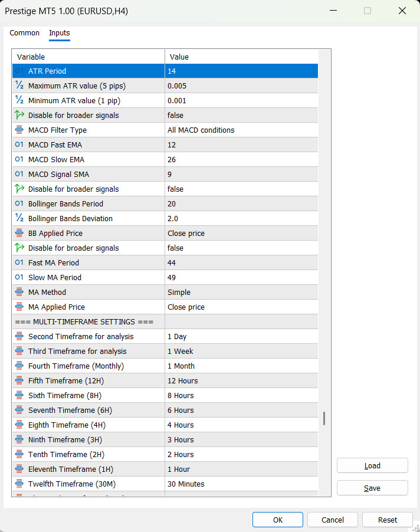This screenshot has width=420, height=532.
Task: Open the 12 Hours timeframe value dropdown
Action: tap(241, 380)
